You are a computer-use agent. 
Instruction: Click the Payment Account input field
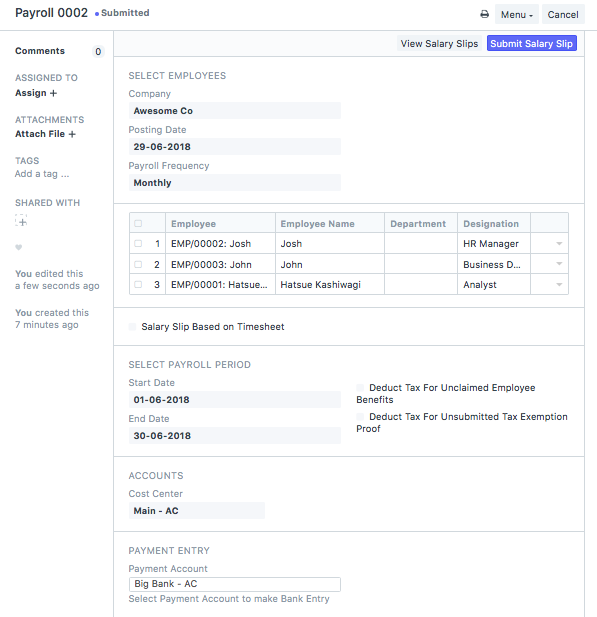click(x=235, y=584)
